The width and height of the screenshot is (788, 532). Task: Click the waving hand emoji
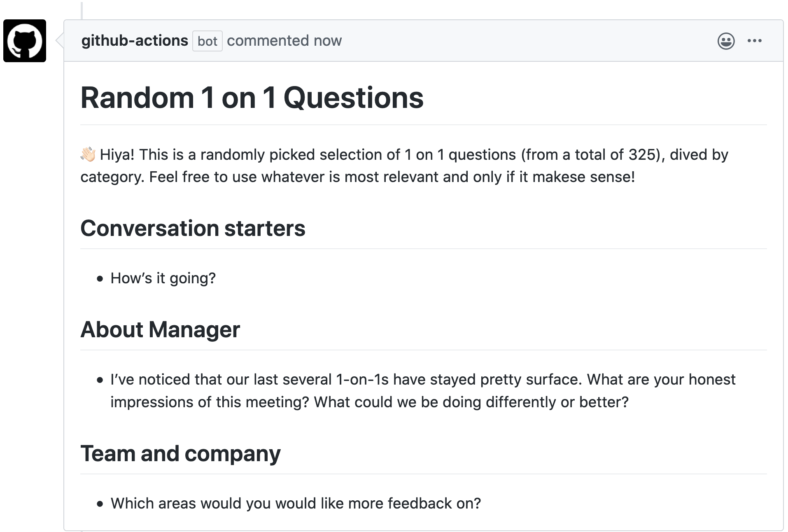[88, 154]
